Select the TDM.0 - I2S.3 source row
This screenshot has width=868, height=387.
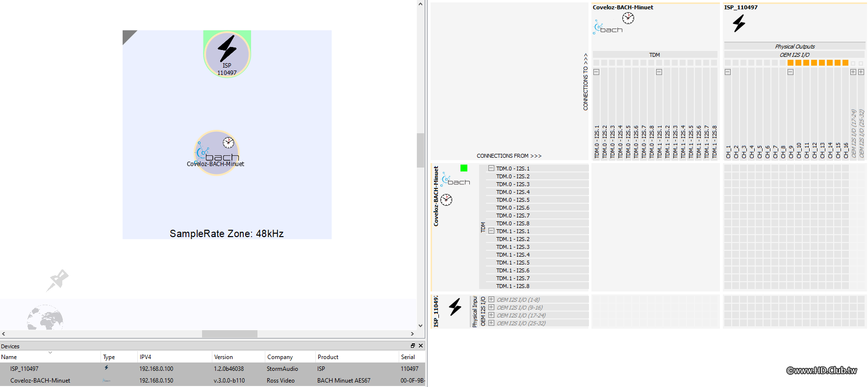(x=538, y=184)
